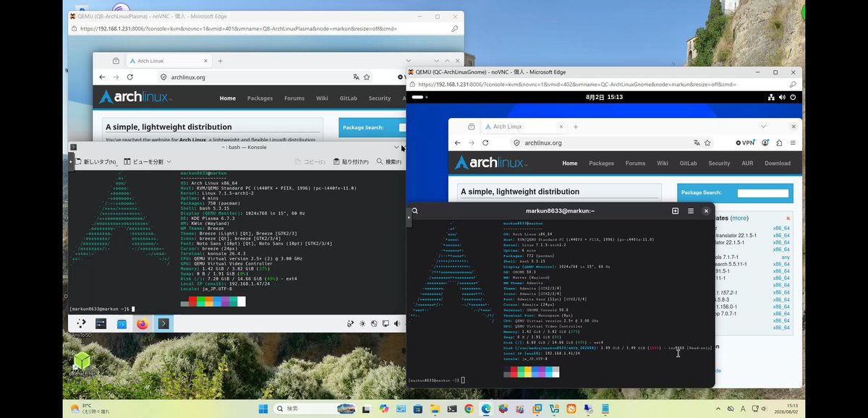Click the Windows taskbar search box
Viewport: 868px width, 418px height.
coord(314,409)
